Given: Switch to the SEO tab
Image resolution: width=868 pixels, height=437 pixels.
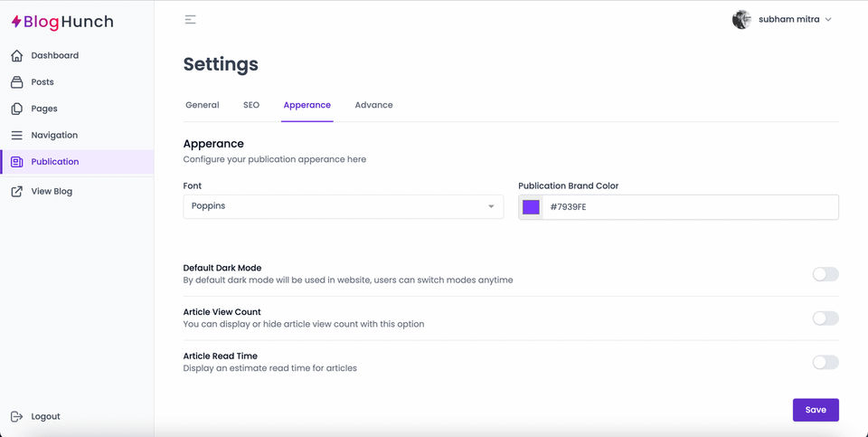Looking at the screenshot, I should tap(251, 105).
